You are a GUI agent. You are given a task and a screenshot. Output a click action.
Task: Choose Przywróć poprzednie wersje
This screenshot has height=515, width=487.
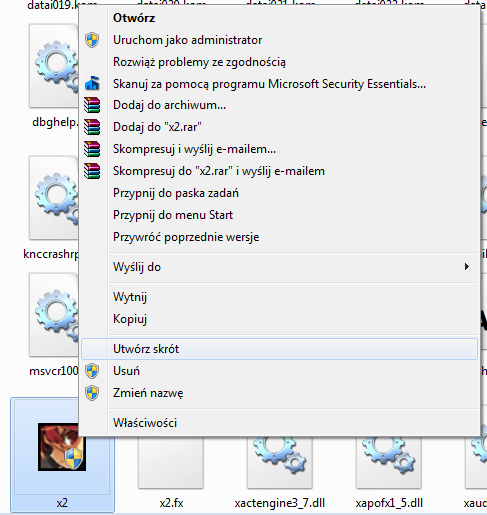(279, 237)
